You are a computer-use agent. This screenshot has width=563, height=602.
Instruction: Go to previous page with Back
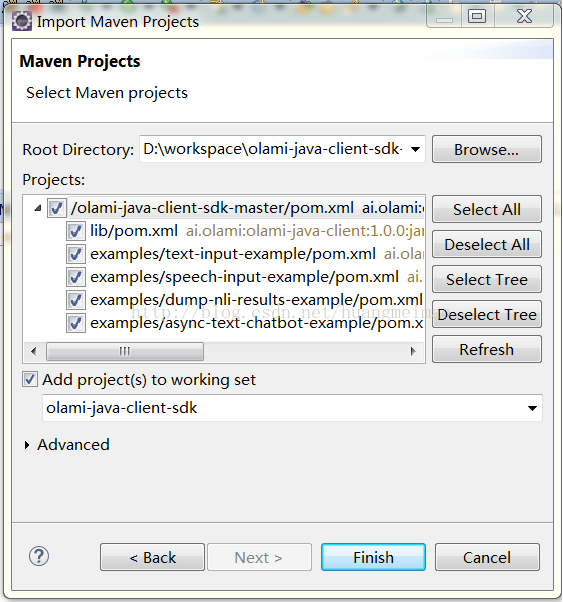click(152, 557)
